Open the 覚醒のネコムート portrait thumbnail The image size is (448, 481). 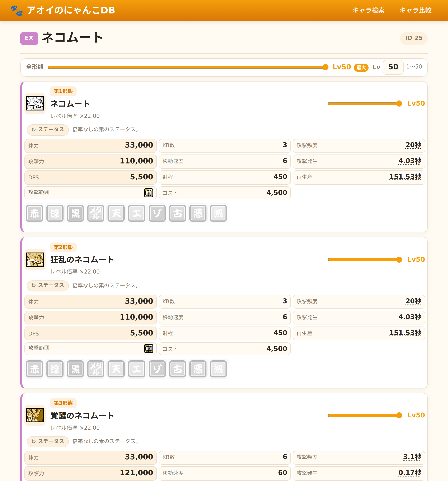35,415
